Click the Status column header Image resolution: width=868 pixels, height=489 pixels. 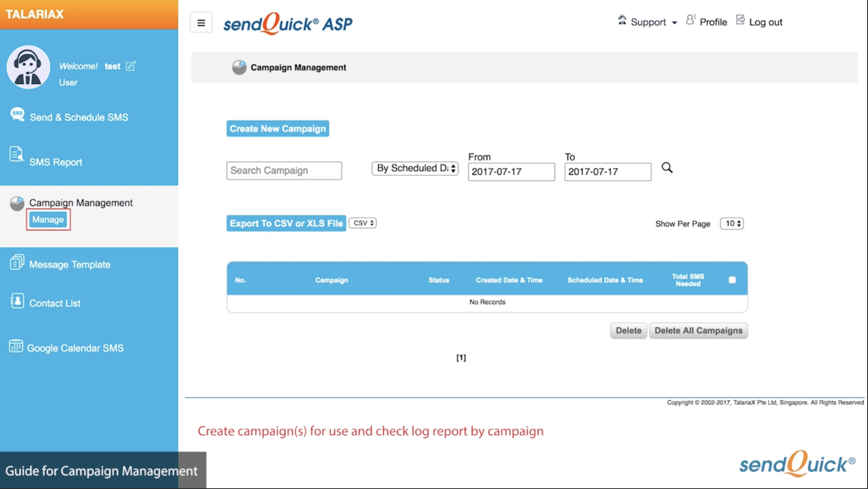pos(439,280)
